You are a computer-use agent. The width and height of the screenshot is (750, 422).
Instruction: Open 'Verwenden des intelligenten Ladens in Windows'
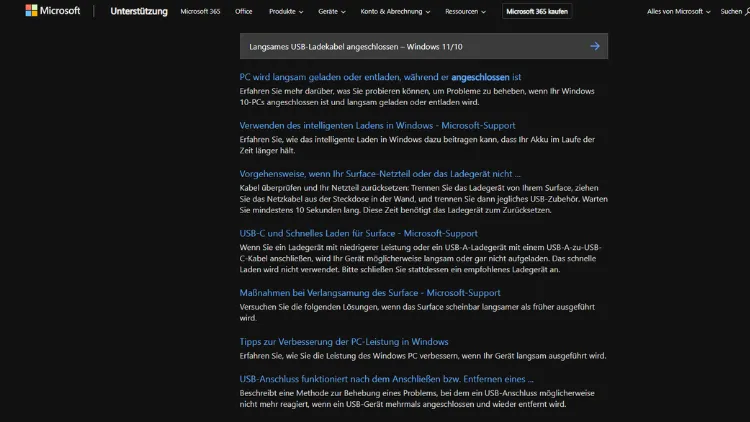(x=377, y=126)
